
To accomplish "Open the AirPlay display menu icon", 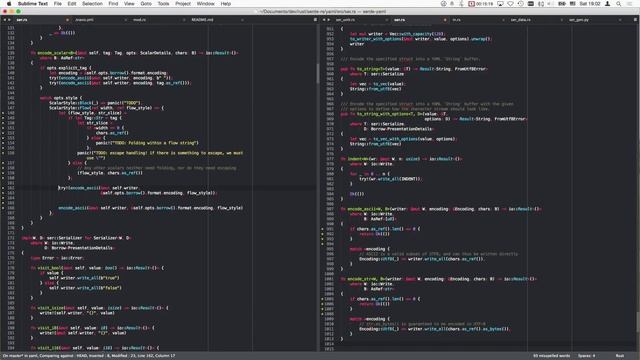I will point(500,4).
